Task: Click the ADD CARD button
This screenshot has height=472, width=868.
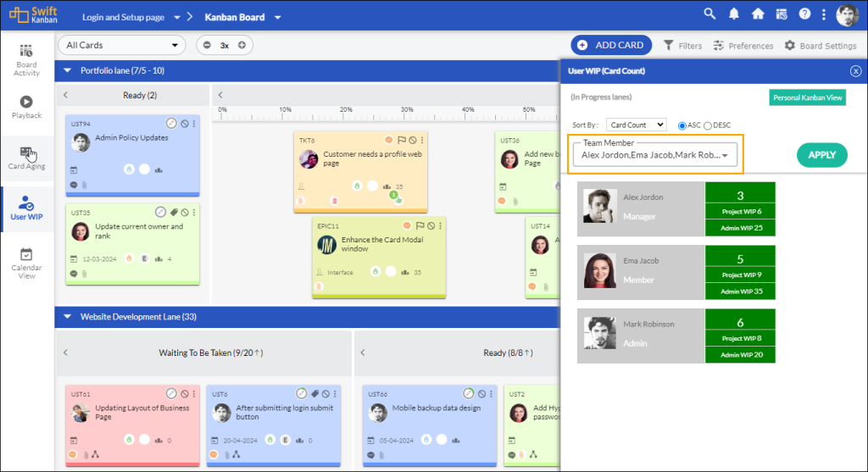Action: click(611, 45)
